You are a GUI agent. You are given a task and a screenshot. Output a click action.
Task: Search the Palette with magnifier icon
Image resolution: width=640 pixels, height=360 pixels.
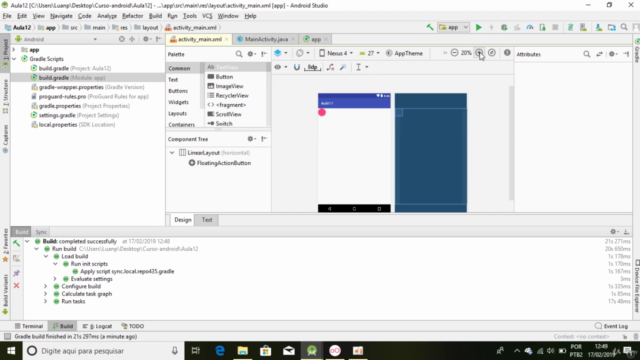coord(239,54)
